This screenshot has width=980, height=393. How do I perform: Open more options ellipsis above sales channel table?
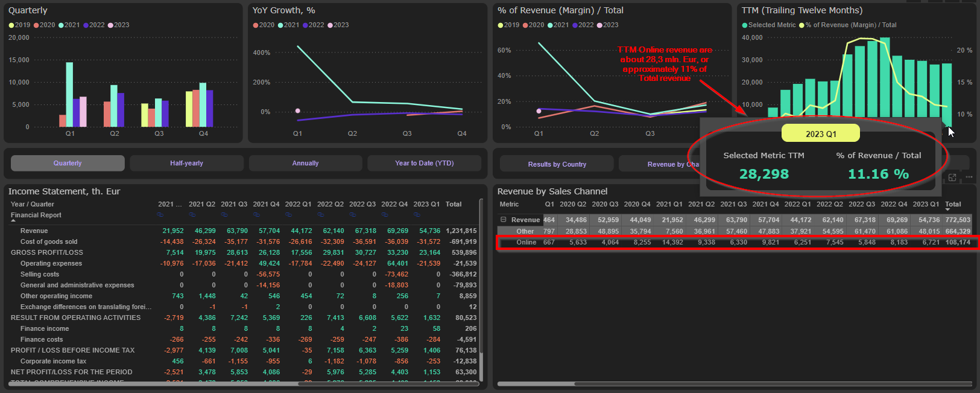tap(969, 177)
